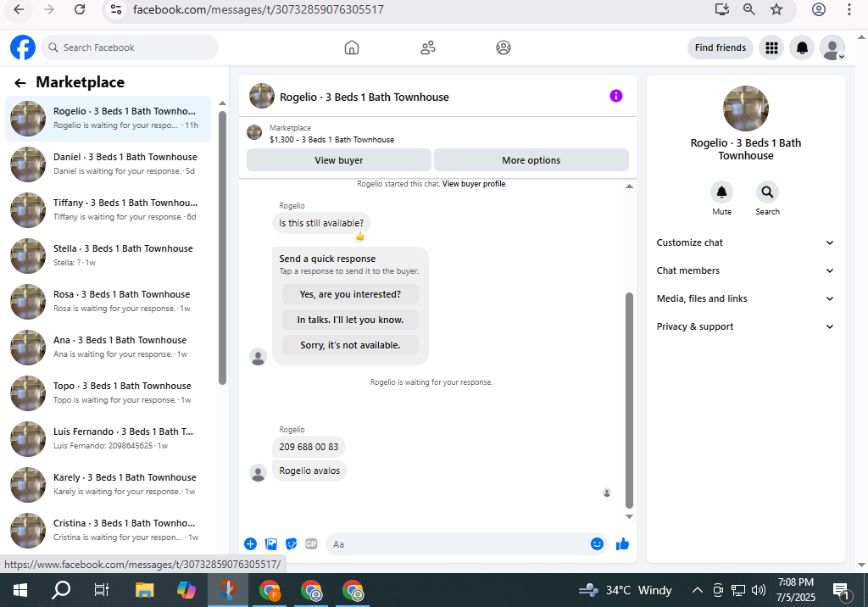Screen dimensions: 868x607
Task: Open the volume control in system tray
Action: (x=759, y=590)
